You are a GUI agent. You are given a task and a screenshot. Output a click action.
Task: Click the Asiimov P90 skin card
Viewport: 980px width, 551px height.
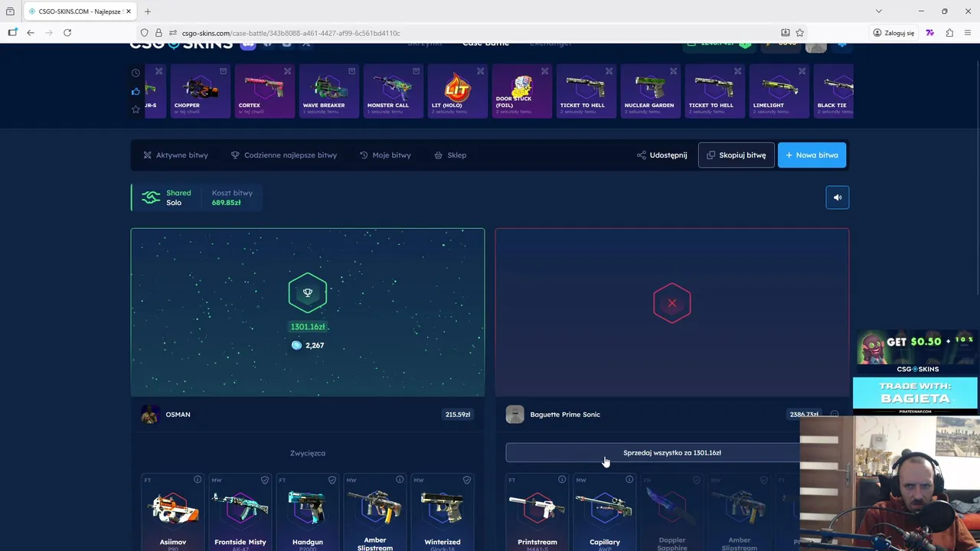tap(173, 513)
